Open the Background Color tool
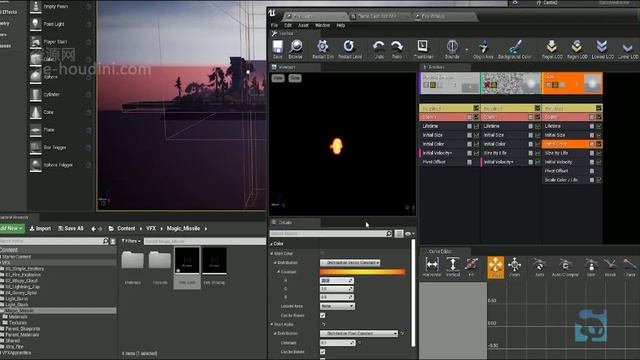This screenshot has height=360, width=640. point(515,47)
